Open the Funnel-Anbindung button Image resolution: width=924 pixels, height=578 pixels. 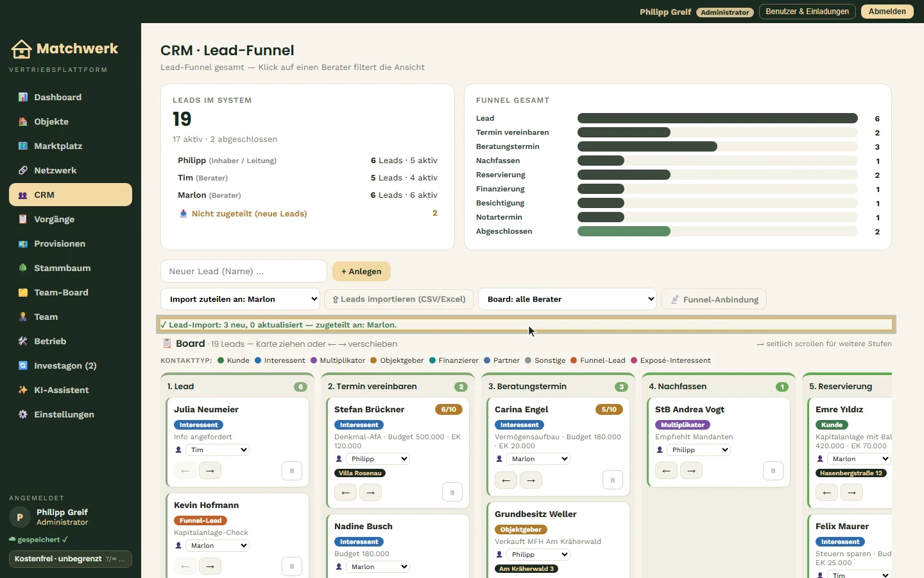[x=714, y=299]
